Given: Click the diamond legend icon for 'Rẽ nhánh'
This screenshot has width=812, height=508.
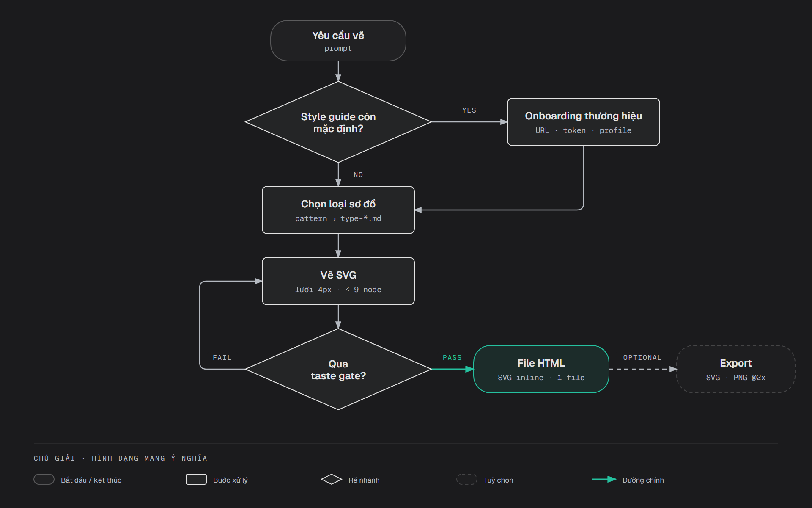Looking at the screenshot, I should [x=332, y=479].
